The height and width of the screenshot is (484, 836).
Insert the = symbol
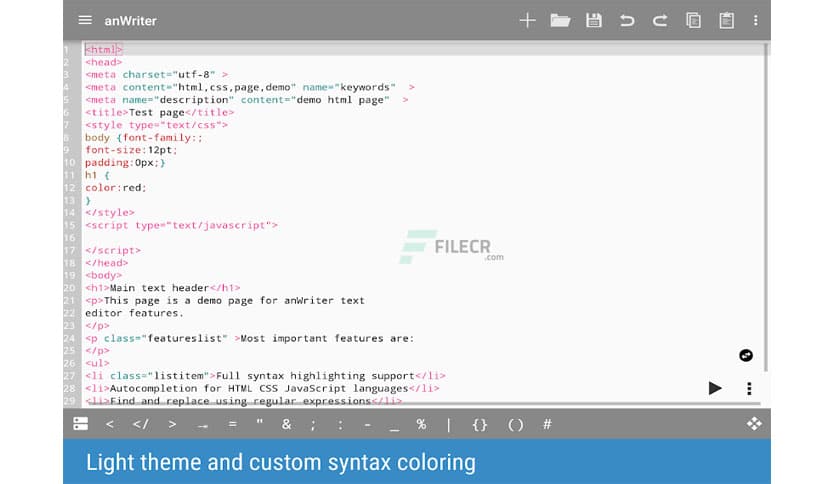[x=232, y=424]
